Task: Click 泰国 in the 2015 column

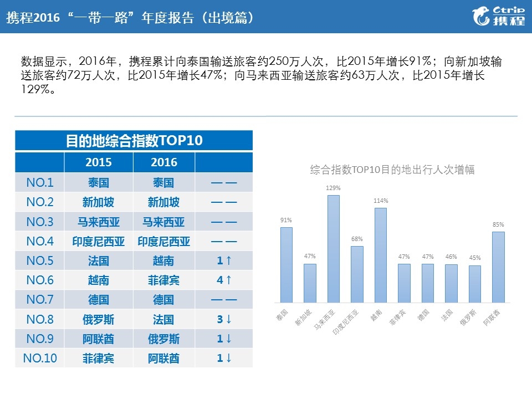Action: point(99,183)
